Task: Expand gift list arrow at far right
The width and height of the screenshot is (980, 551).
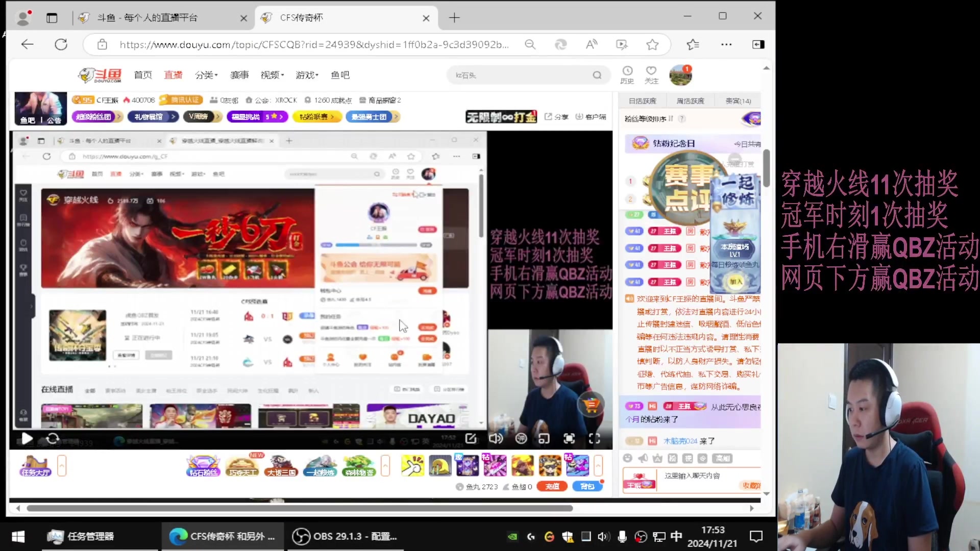Action: click(x=598, y=466)
